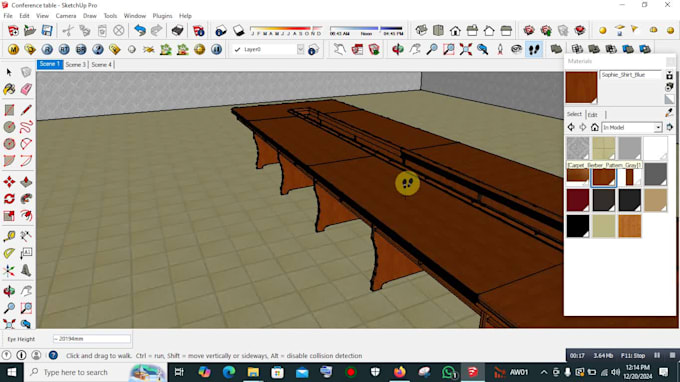Open the materials Details arrow menu

pyautogui.click(x=670, y=127)
